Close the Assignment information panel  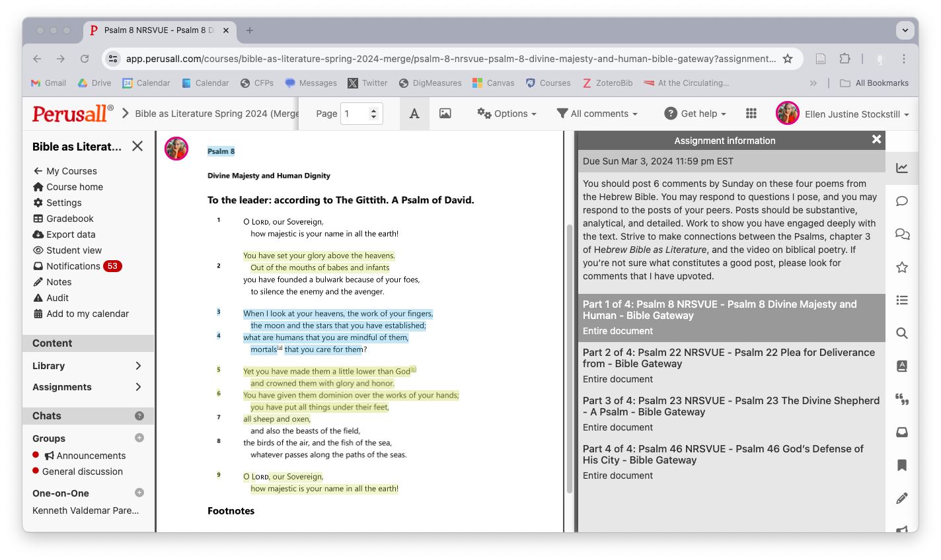(876, 139)
